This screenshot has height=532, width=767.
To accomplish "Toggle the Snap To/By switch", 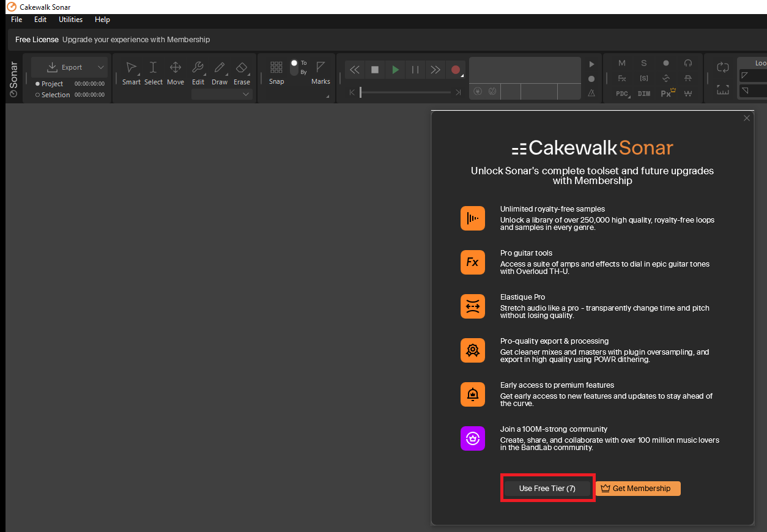I will point(294,67).
